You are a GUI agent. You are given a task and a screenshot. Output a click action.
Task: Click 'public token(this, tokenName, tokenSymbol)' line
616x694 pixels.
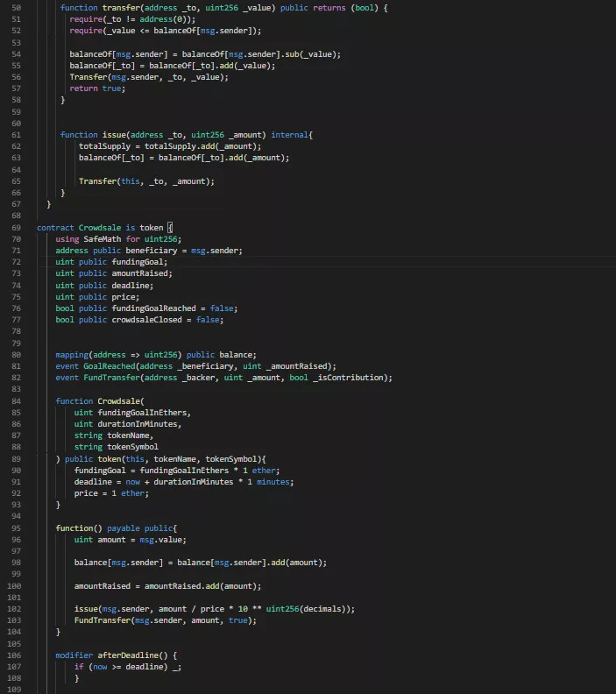(x=160, y=459)
